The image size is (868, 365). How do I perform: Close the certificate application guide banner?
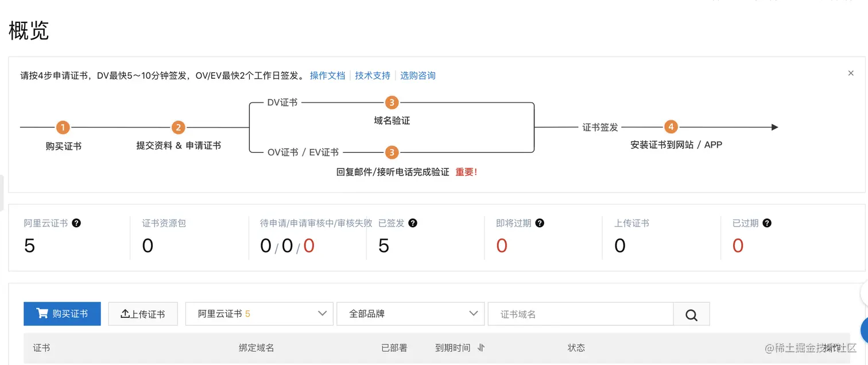pyautogui.click(x=851, y=73)
